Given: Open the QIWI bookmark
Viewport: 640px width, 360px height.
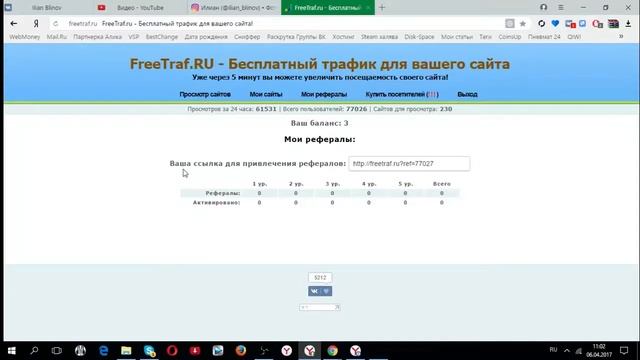Looking at the screenshot, I should click(x=574, y=37).
